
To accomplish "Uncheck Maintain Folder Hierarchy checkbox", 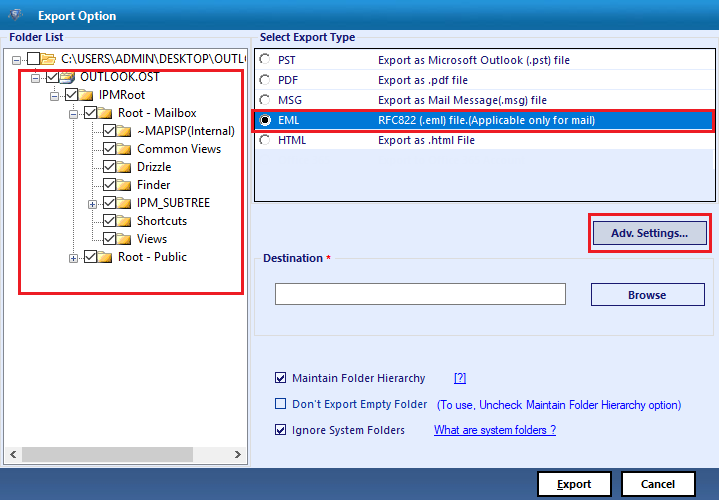I will [x=280, y=379].
